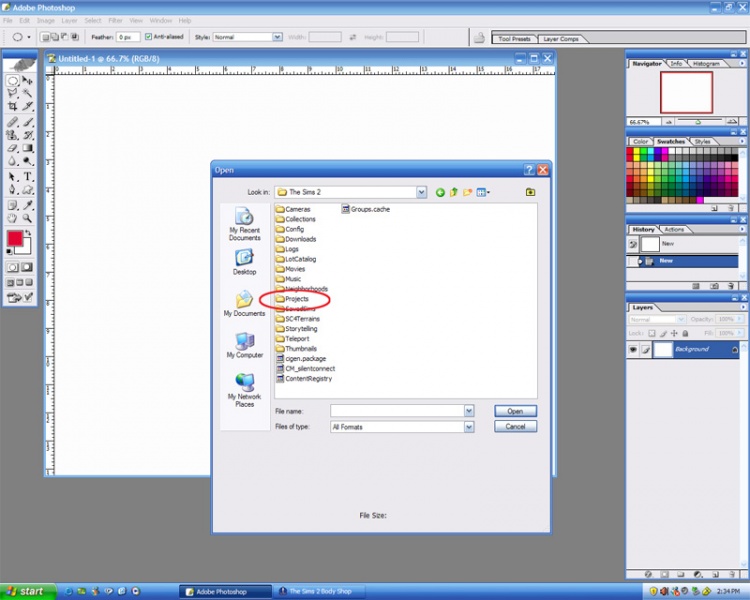Select Full Screen Mode with Menu Bar
Screen dimensions: 750x600
[20, 283]
